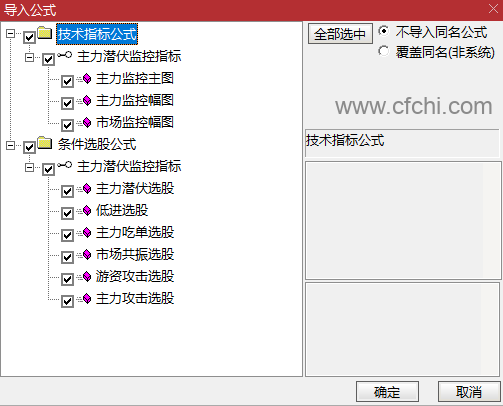The width and height of the screenshot is (503, 406).
Task: Click the 全部选中 button
Action: [340, 34]
